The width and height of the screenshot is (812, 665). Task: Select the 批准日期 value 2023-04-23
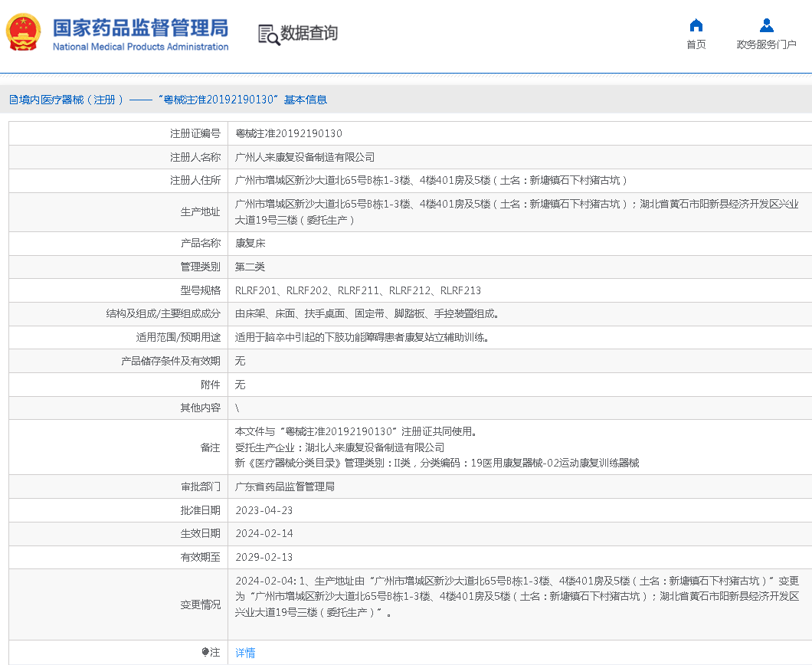(264, 509)
